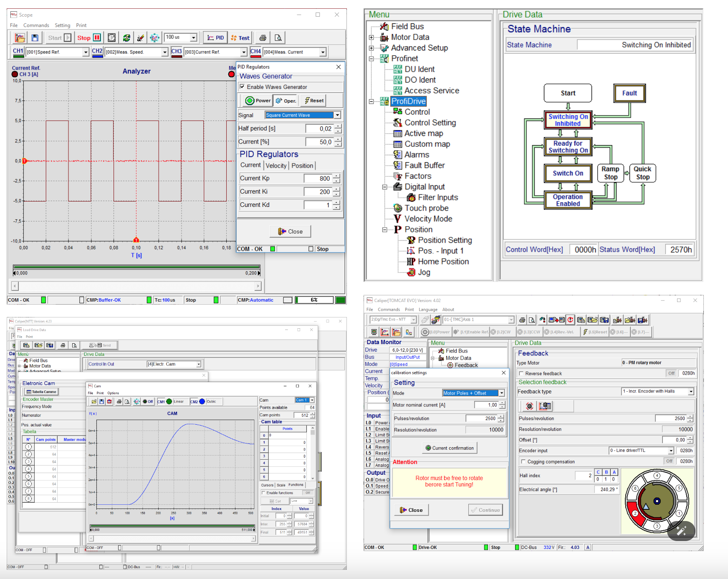This screenshot has width=728, height=579.
Task: Toggle the Stop checkbox in PID status bar
Action: click(x=311, y=249)
